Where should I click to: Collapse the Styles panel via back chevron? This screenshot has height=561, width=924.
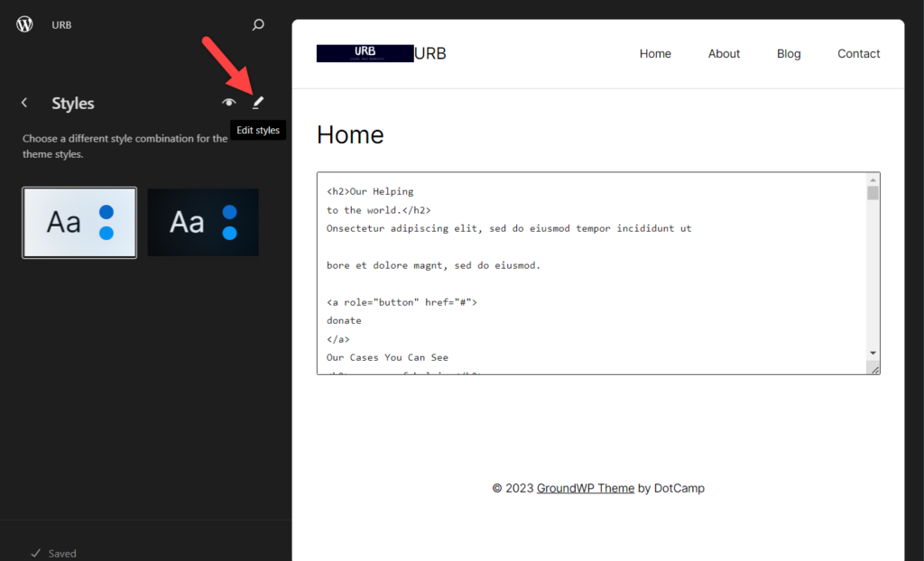[x=23, y=103]
